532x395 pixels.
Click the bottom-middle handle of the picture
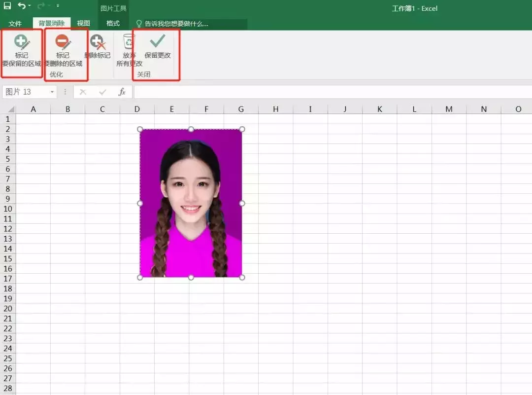[x=191, y=278]
